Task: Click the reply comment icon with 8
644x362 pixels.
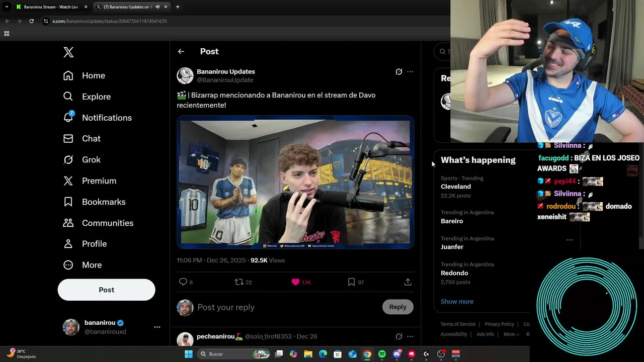Action: click(x=186, y=282)
